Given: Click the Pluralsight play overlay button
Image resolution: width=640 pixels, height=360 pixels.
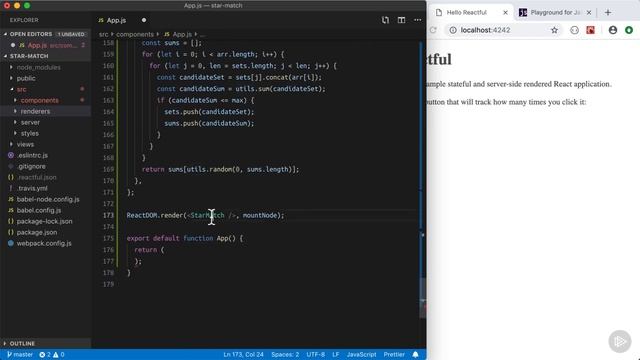Looking at the screenshot, I should coord(620,341).
